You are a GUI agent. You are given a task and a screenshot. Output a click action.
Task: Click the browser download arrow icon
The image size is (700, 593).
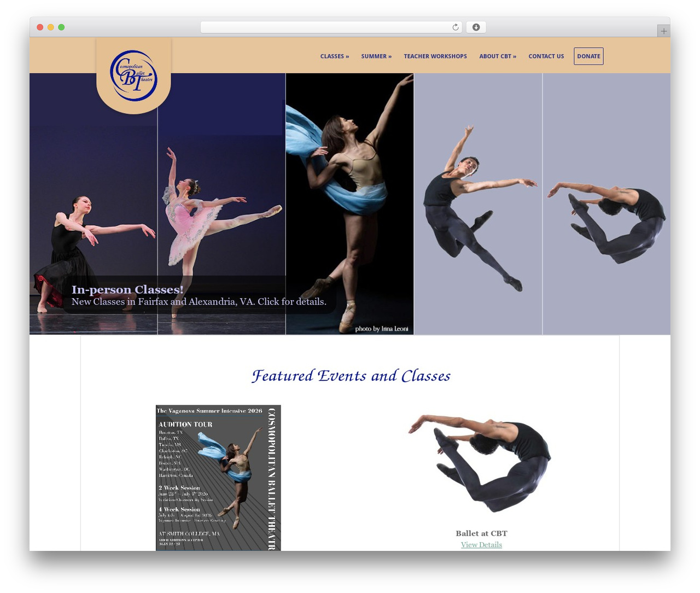click(476, 27)
